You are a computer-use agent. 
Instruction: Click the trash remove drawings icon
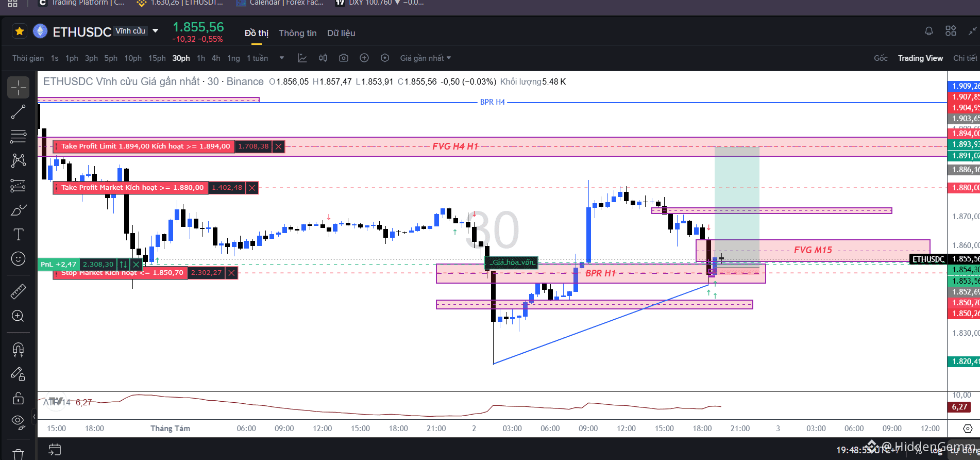(18, 454)
